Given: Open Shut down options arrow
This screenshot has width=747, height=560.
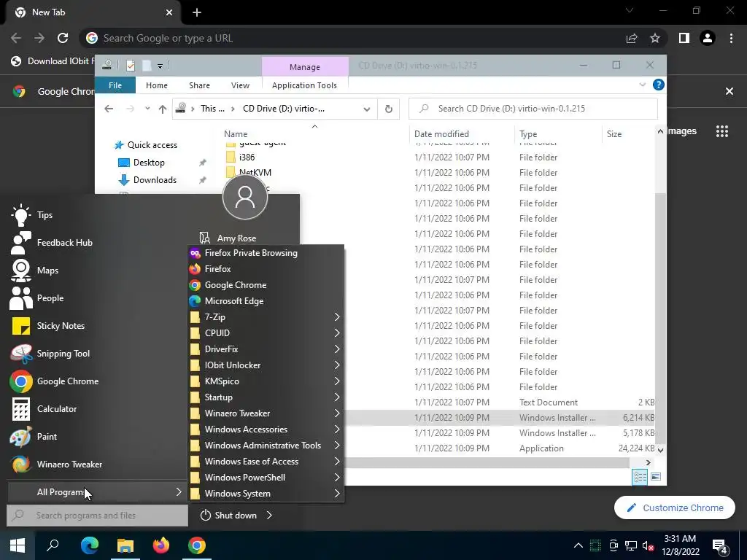Looking at the screenshot, I should (x=270, y=516).
